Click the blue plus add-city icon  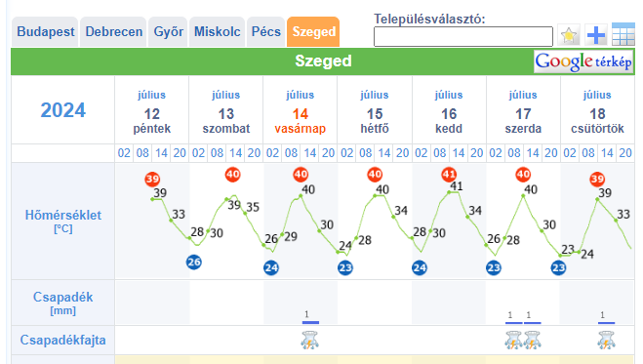(x=596, y=35)
